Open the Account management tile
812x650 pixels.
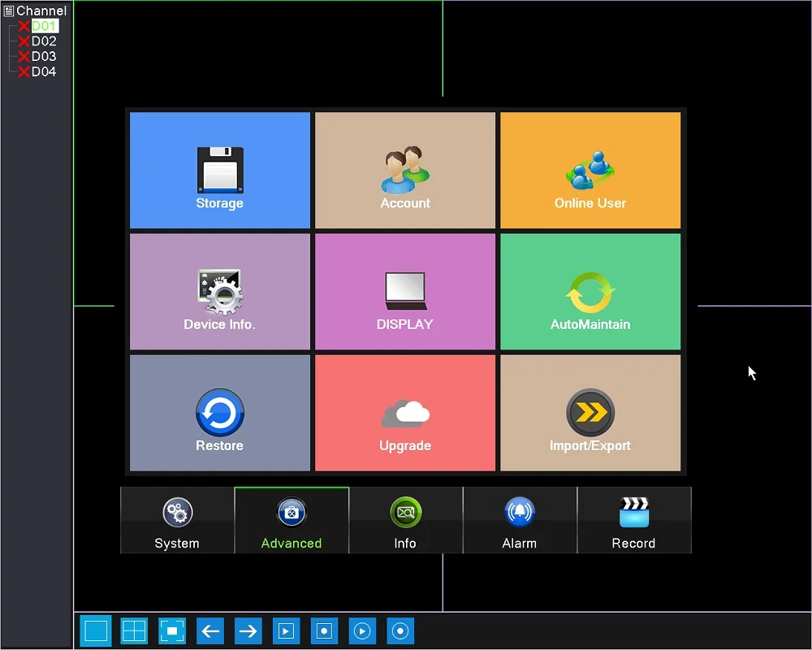pos(405,170)
